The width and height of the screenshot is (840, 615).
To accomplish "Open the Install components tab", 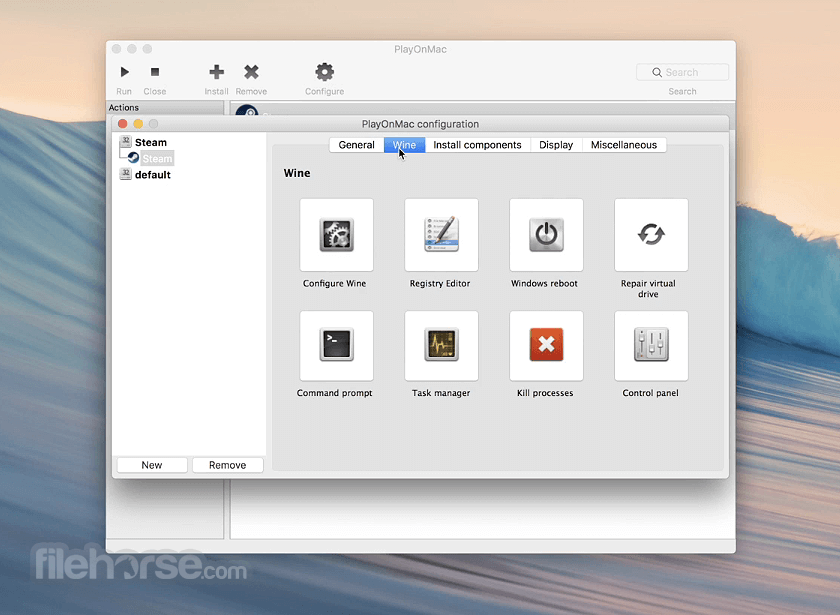I will coord(477,145).
